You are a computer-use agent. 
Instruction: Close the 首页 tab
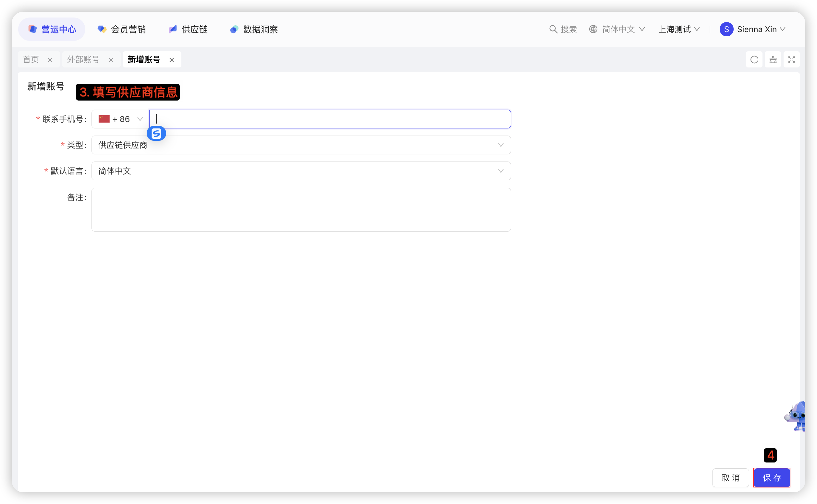(x=50, y=60)
